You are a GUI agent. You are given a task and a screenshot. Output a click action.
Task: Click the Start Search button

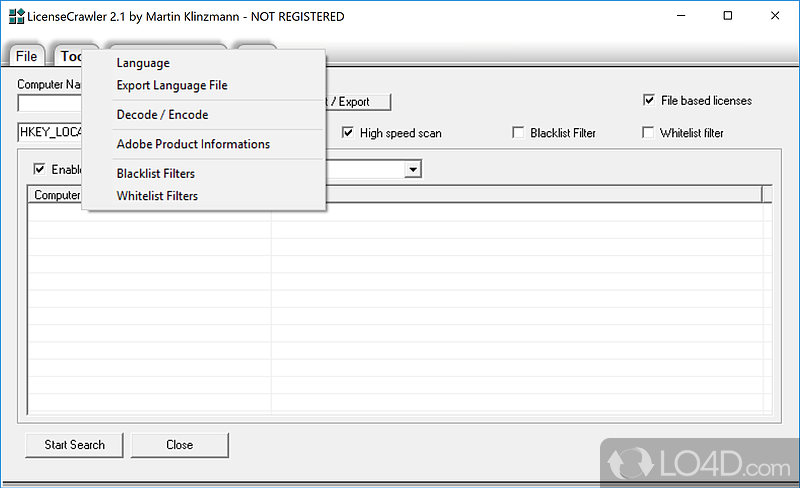pos(74,445)
